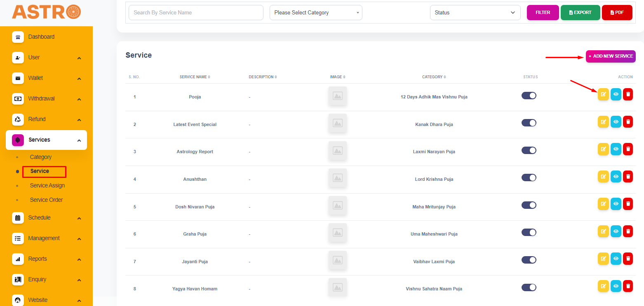Image resolution: width=644 pixels, height=306 pixels.
Task: Open the Please Select Category dropdown
Action: [x=316, y=12]
